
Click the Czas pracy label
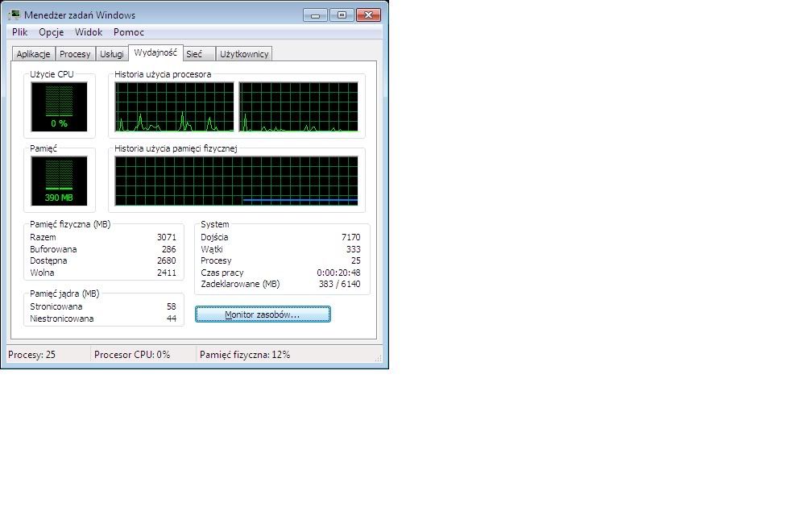(222, 273)
